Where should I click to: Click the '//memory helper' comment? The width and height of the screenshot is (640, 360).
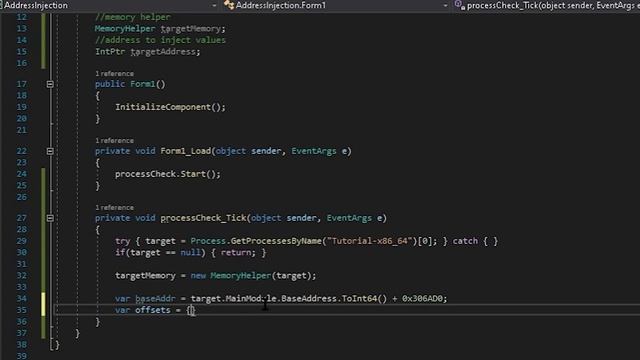point(133,17)
